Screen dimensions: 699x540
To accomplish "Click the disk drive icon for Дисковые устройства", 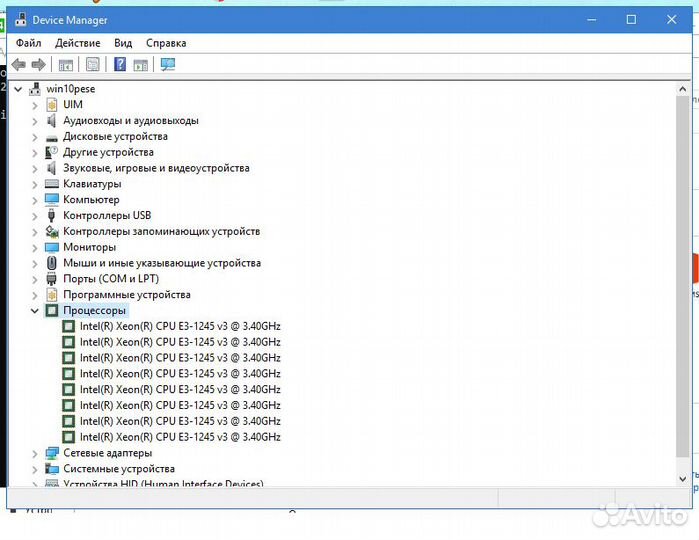I will (x=52, y=137).
